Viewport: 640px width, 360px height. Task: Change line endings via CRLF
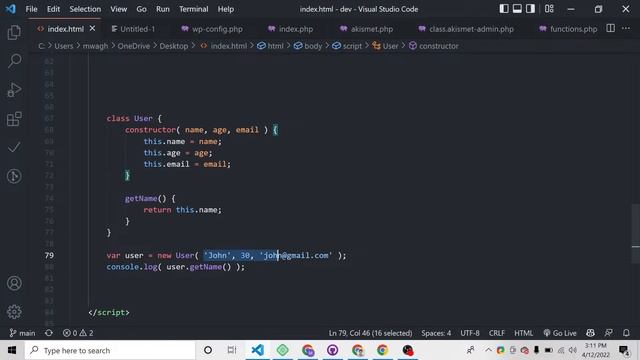497,333
